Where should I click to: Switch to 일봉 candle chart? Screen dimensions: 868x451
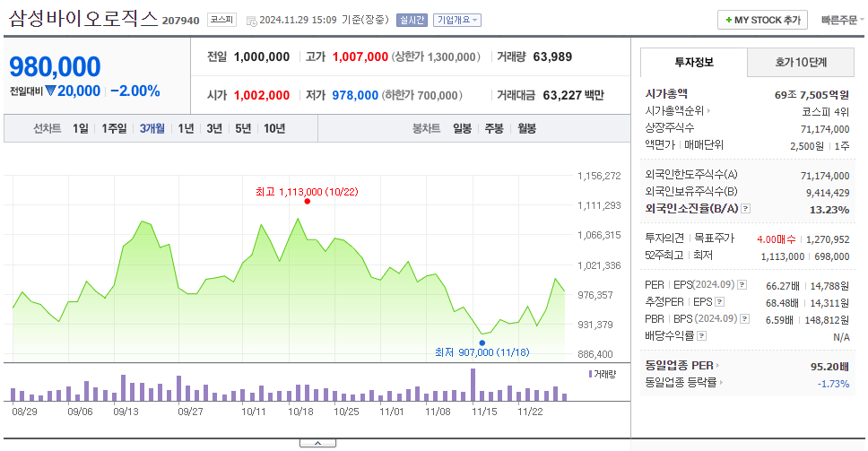tap(462, 128)
